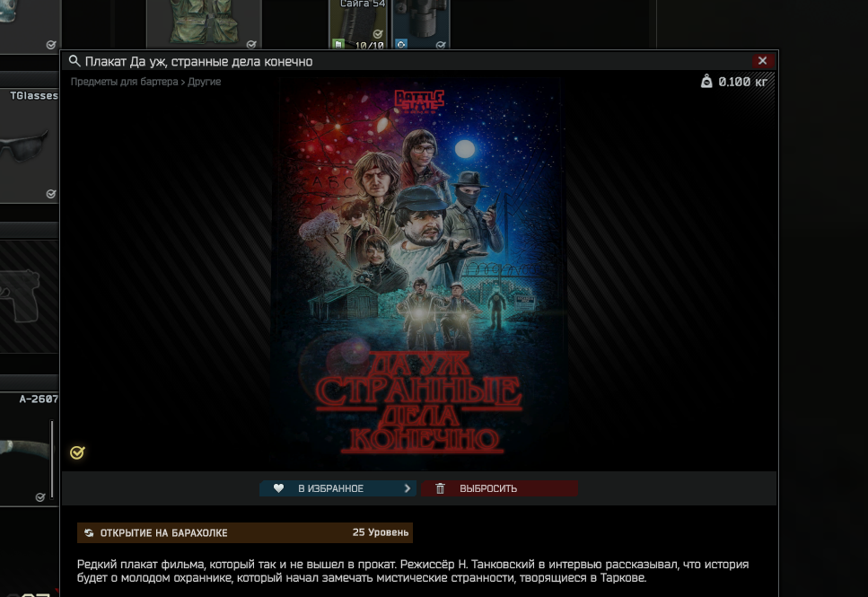Add the poster to favorites (В ИЗБРАННОЕ)
This screenshot has width=868, height=597.
coord(338,488)
